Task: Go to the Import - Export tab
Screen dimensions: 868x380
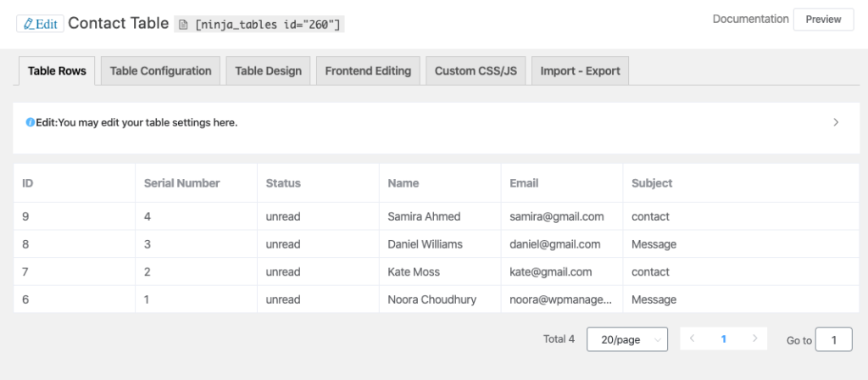Action: tap(580, 71)
